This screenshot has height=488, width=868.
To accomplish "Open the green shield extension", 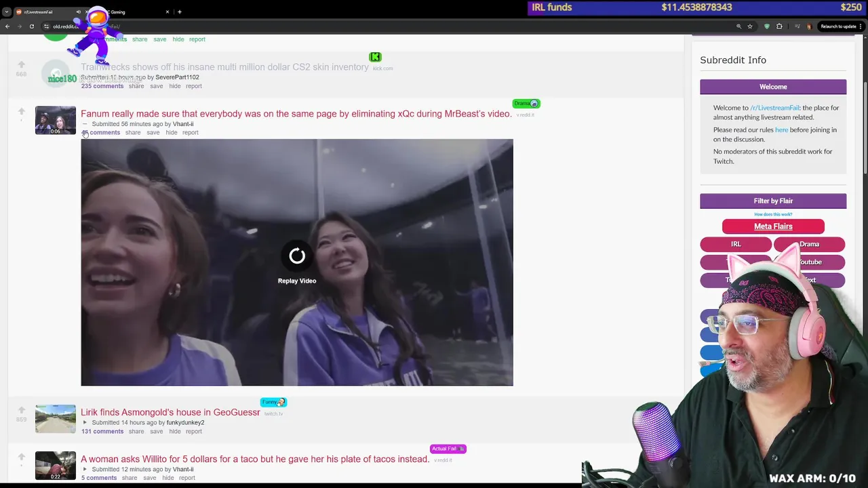I will coord(767,26).
